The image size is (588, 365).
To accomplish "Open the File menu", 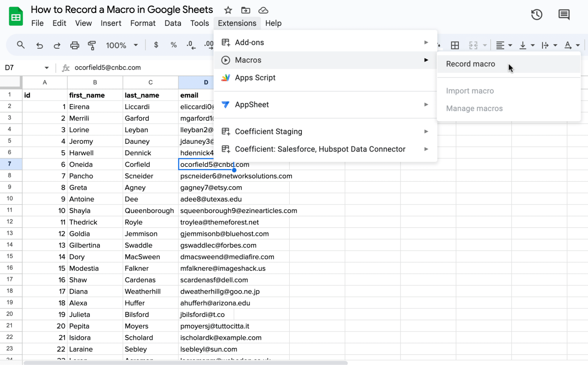I will tap(37, 23).
